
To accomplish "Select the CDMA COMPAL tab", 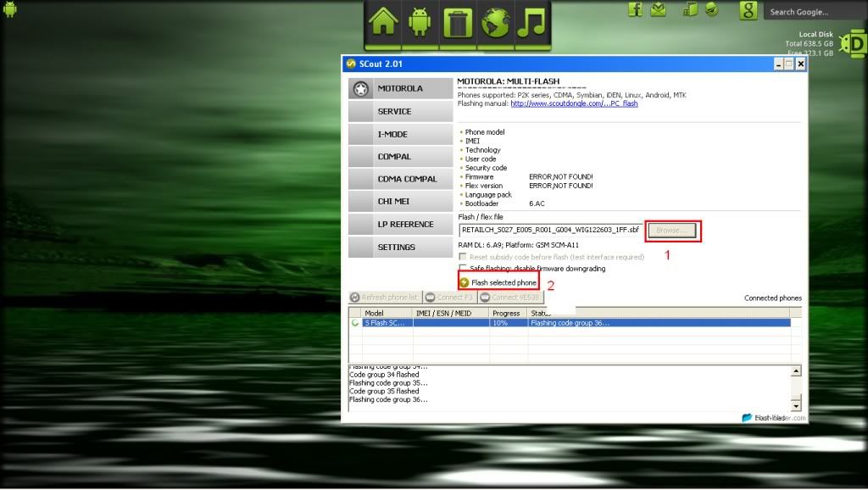I will pos(401,179).
